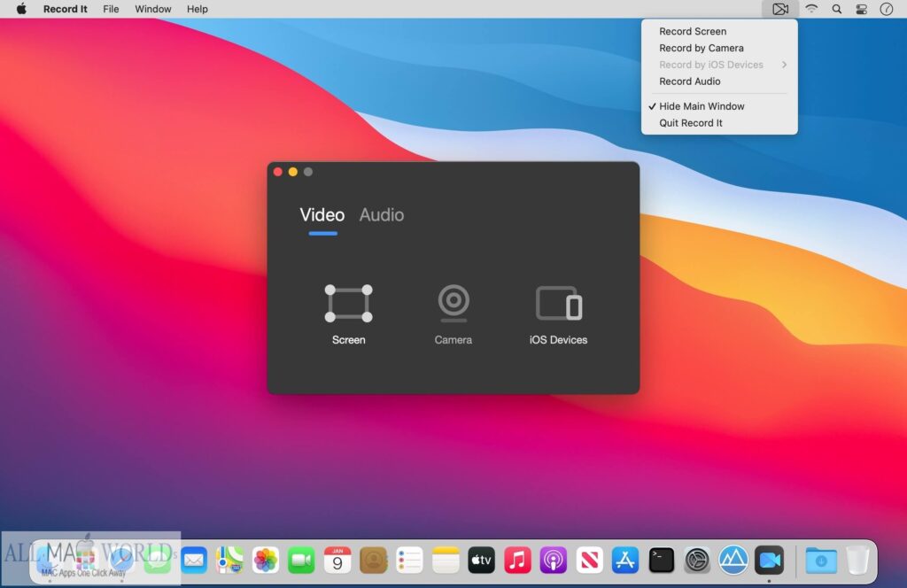907x588 pixels.
Task: Click the blue mountain-peaks app in the Dock
Action: coord(733,561)
